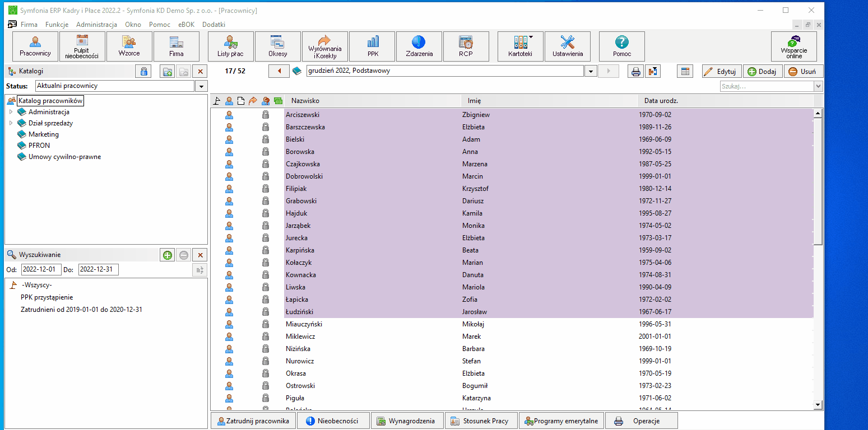Click the table columns layout icon
868x430 pixels.
(x=685, y=71)
